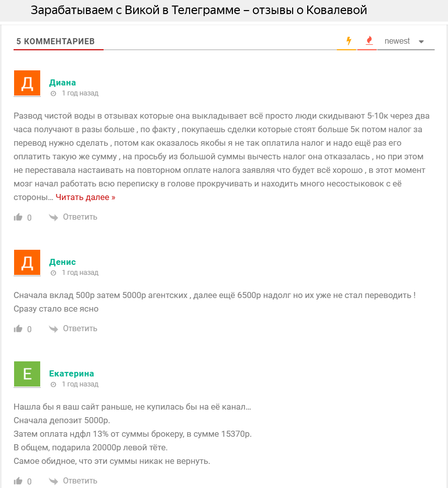Screen dimensions: 448x488
Task: Click the username Диана
Action: 62,82
